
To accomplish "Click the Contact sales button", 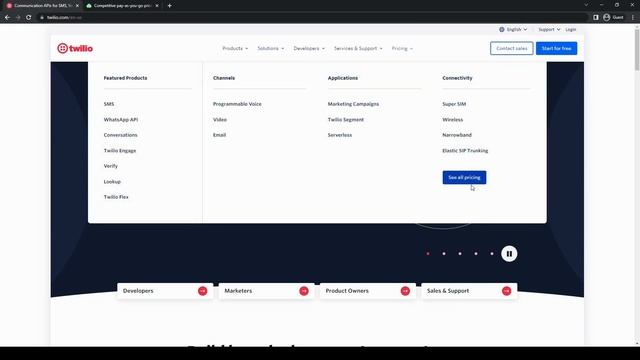I will coord(511,48).
